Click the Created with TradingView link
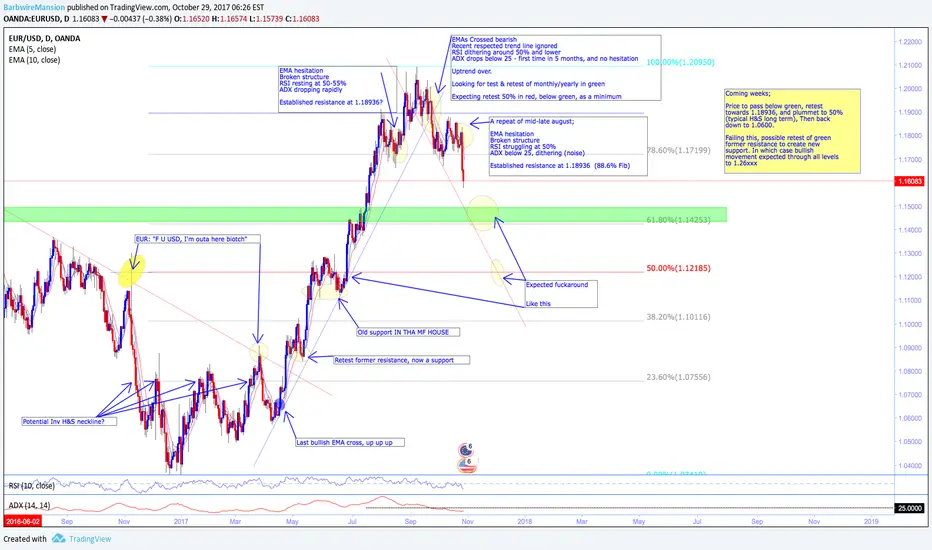The width and height of the screenshot is (932, 550). 58,539
